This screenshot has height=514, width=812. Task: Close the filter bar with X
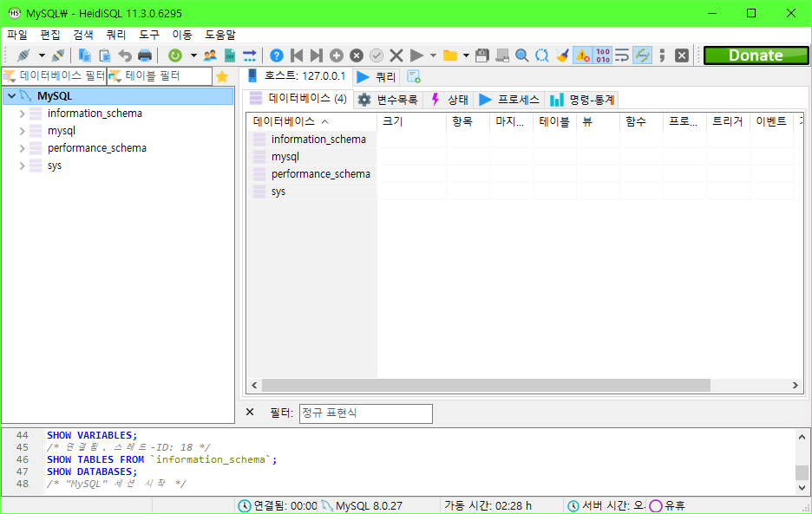pyautogui.click(x=250, y=412)
